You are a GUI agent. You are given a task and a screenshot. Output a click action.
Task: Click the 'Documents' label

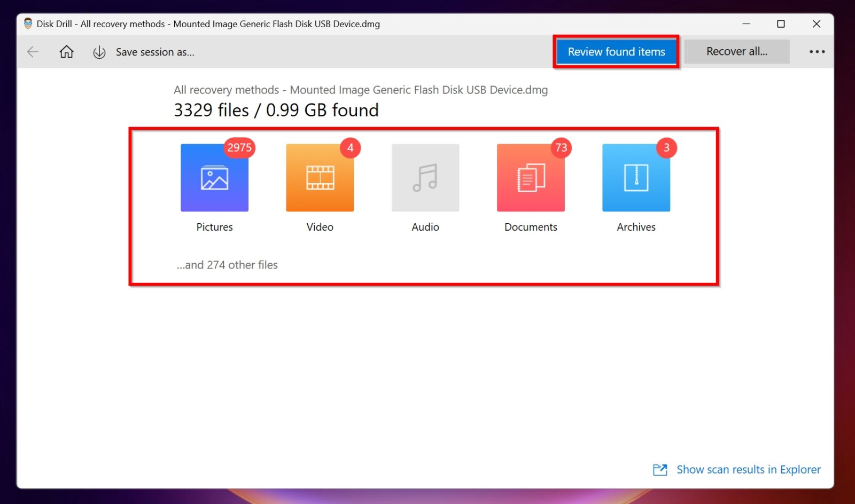coord(531,227)
